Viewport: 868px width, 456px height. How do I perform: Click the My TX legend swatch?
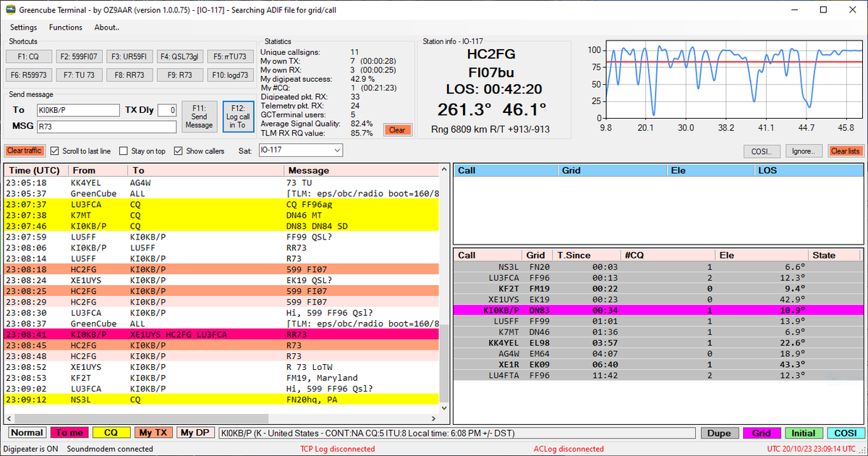(153, 433)
